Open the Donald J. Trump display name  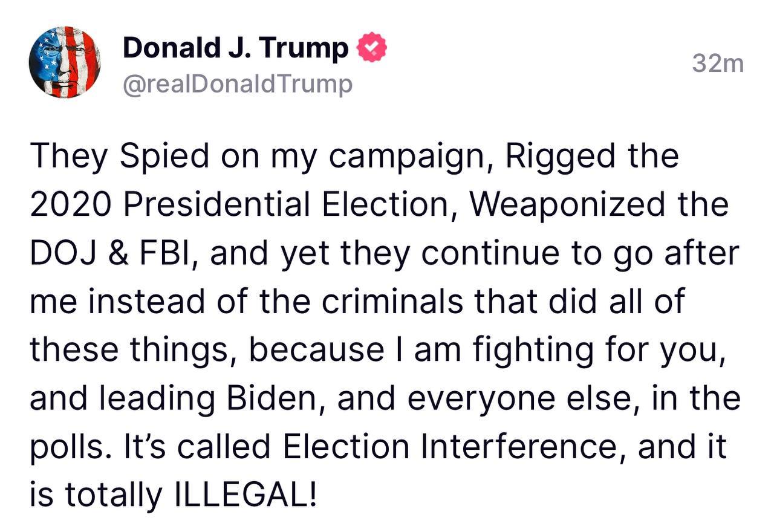tap(236, 48)
